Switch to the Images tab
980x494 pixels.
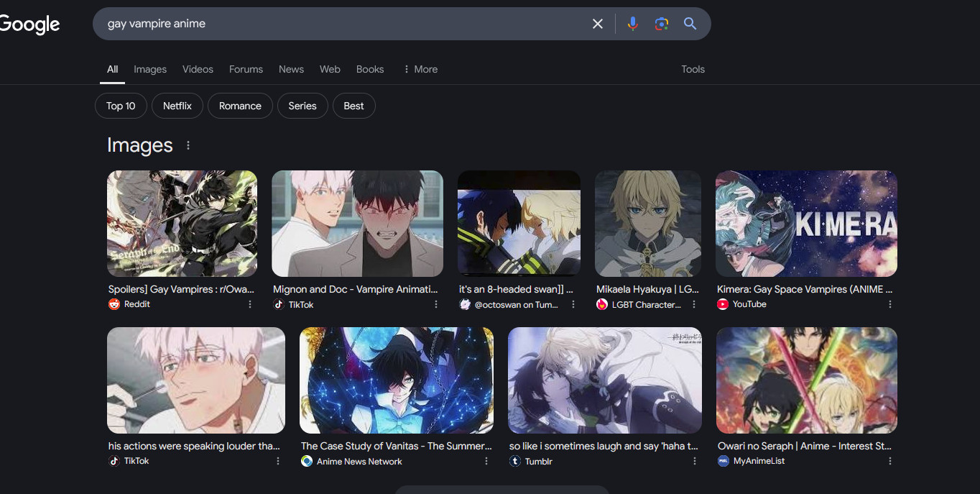(150, 69)
